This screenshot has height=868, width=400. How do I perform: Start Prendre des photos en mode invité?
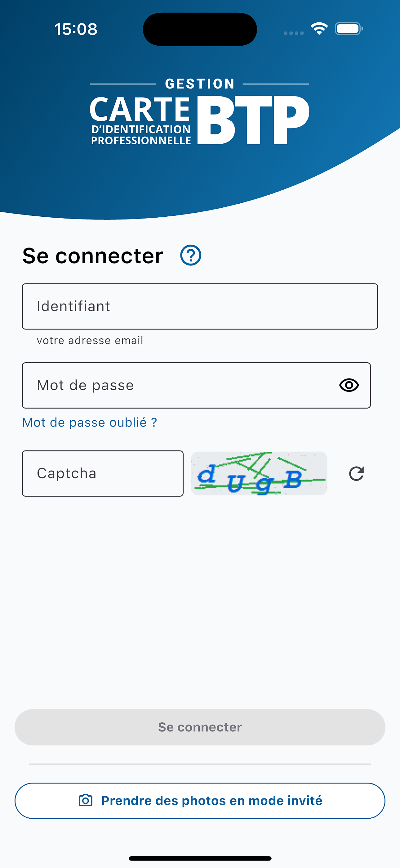point(200,801)
